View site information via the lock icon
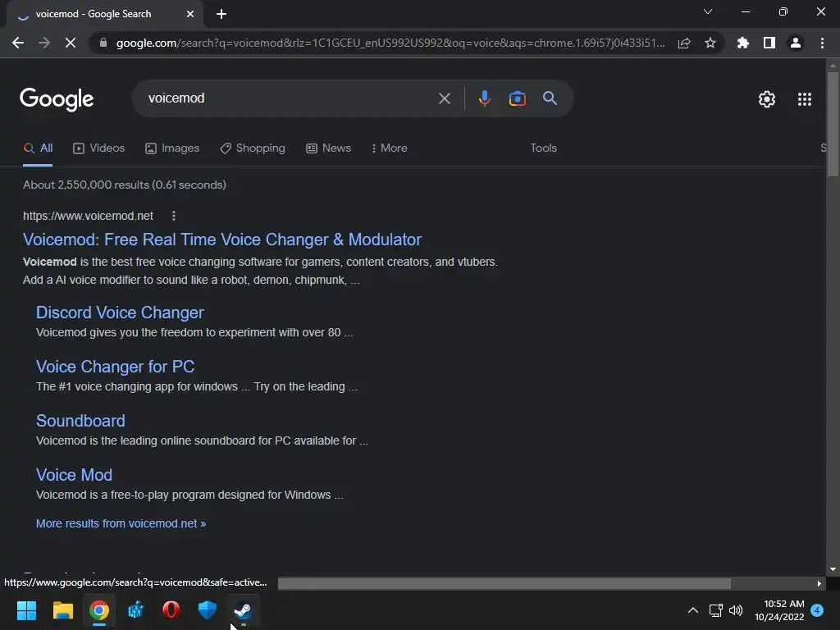Screen dimensions: 840x630 click(x=103, y=43)
